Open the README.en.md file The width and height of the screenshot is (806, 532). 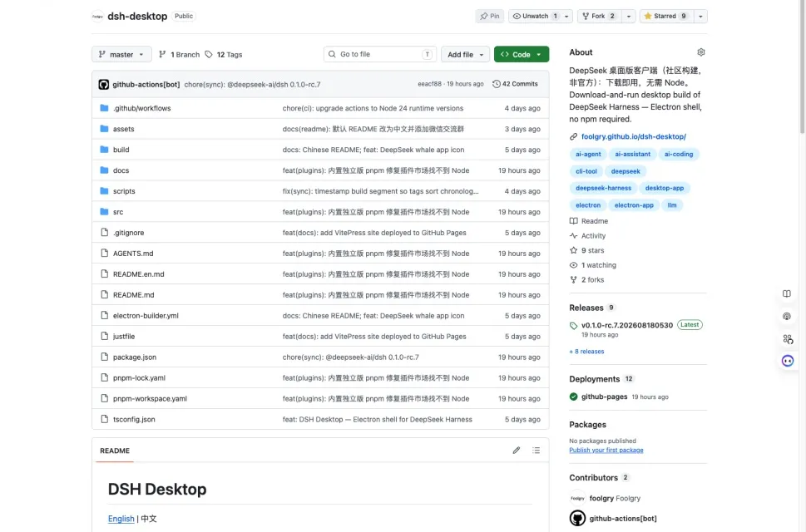pos(139,273)
